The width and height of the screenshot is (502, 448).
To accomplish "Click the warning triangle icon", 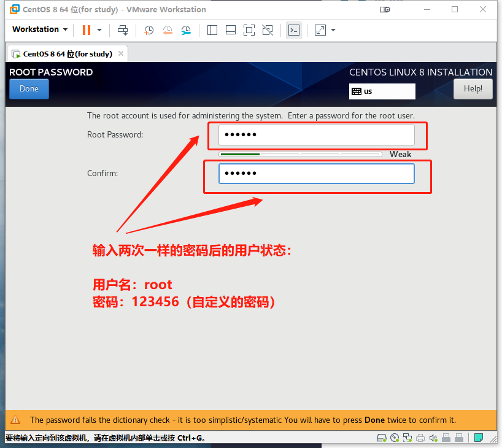I will (x=15, y=420).
